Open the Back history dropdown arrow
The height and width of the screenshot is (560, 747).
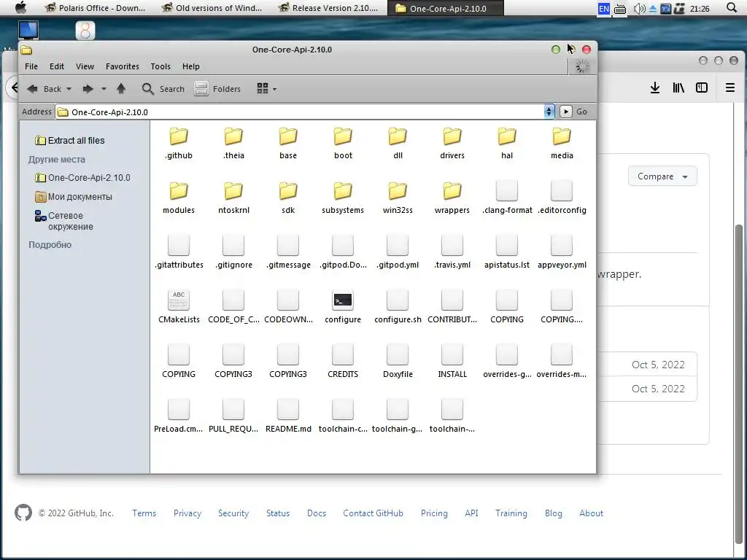[x=69, y=89]
